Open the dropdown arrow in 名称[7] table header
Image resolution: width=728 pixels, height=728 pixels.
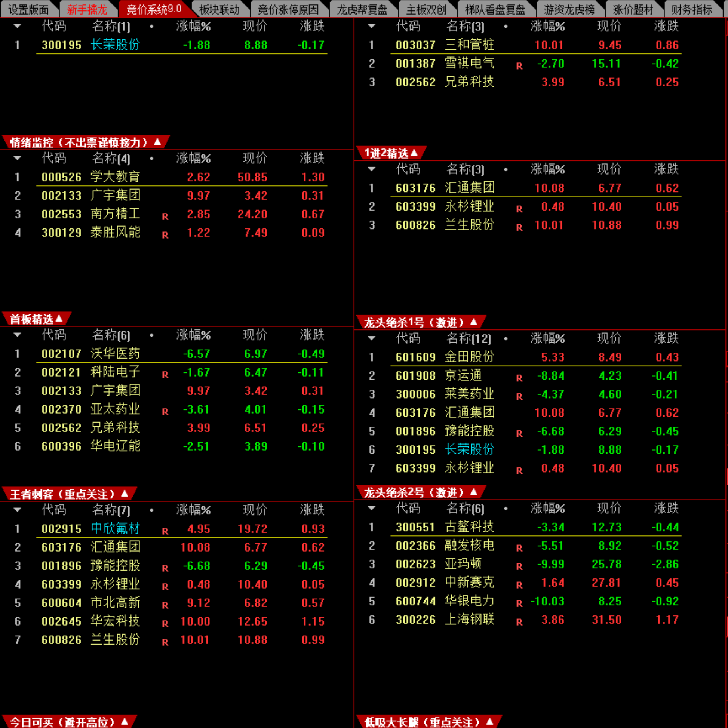click(x=17, y=510)
